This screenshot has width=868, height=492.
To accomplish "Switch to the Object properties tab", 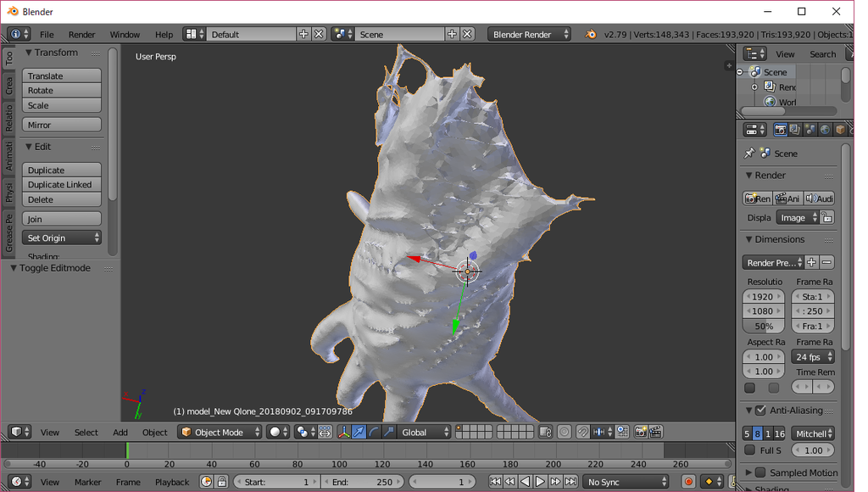I will [x=840, y=130].
